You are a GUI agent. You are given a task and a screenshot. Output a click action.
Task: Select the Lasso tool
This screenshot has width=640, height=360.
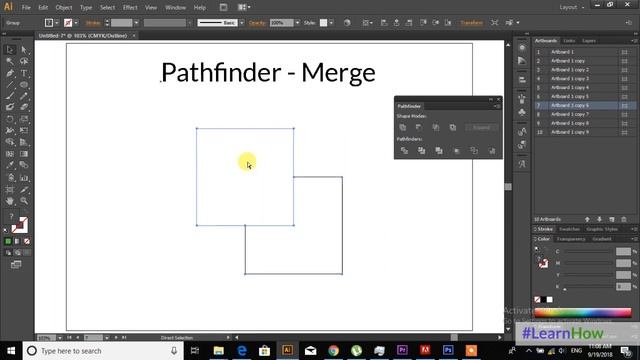[24, 61]
